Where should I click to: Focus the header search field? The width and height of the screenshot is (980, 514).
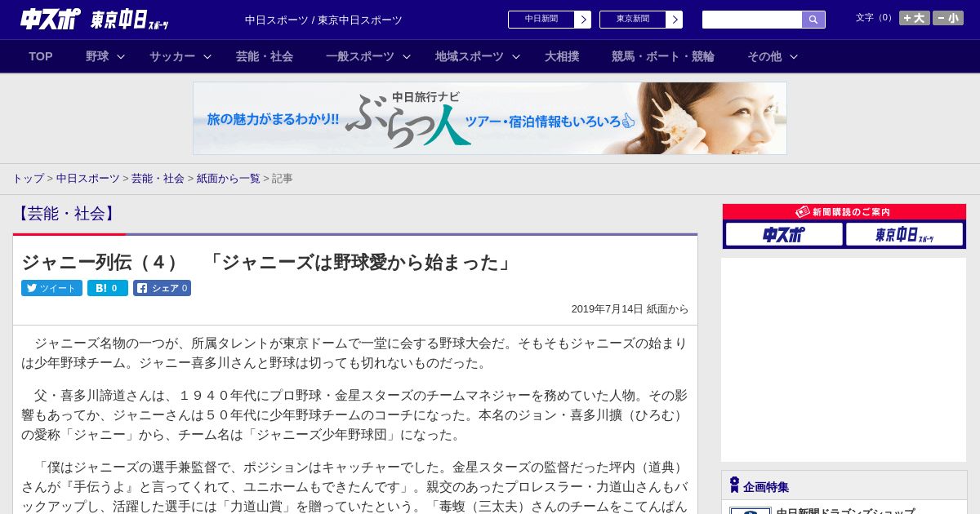click(x=752, y=20)
